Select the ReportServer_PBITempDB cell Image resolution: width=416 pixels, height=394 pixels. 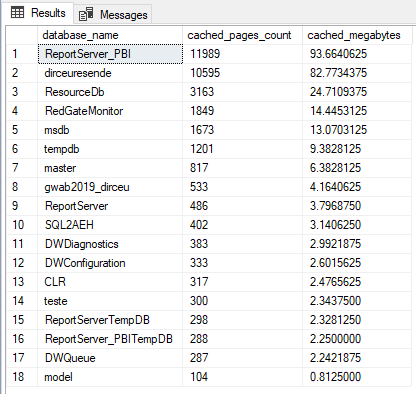coord(110,339)
